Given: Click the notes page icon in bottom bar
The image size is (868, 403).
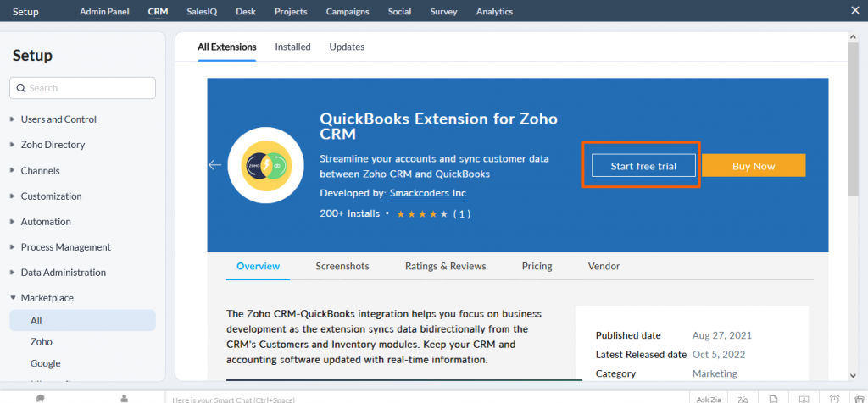Looking at the screenshot, I should [x=773, y=399].
